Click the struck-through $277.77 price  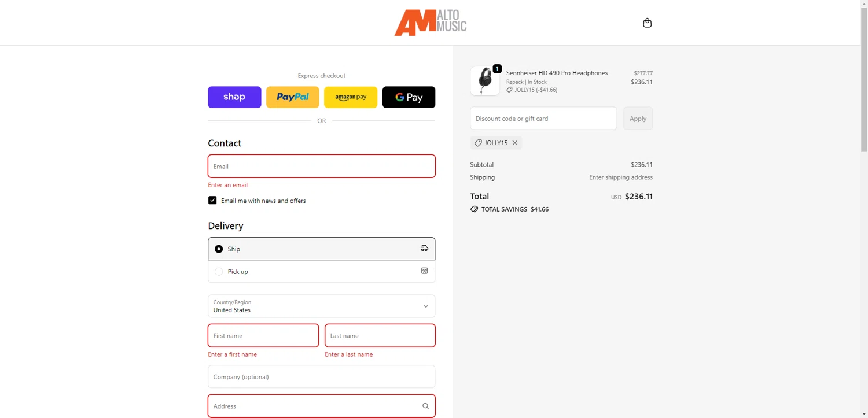pyautogui.click(x=643, y=73)
